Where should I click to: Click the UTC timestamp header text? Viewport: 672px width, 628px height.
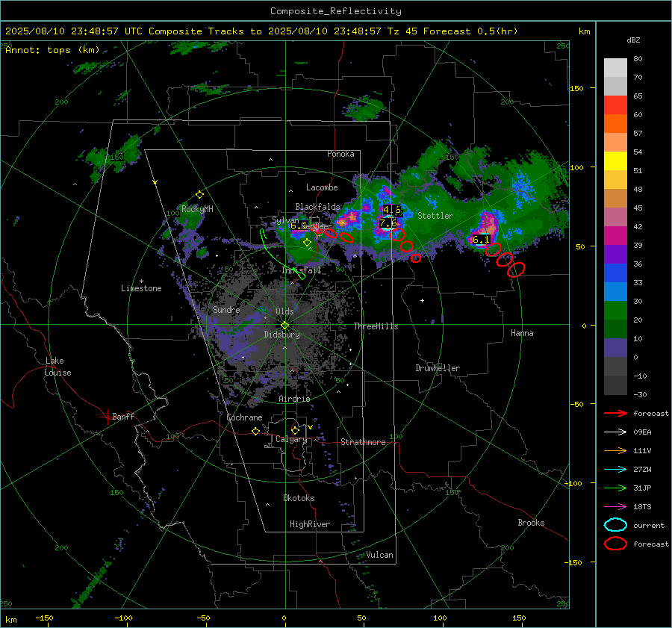click(261, 31)
